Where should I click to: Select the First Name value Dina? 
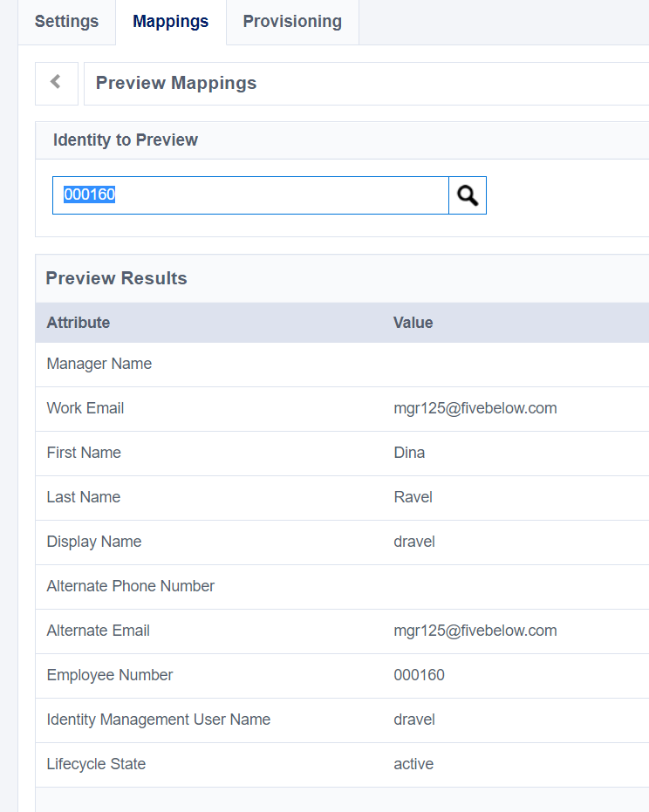(x=409, y=453)
